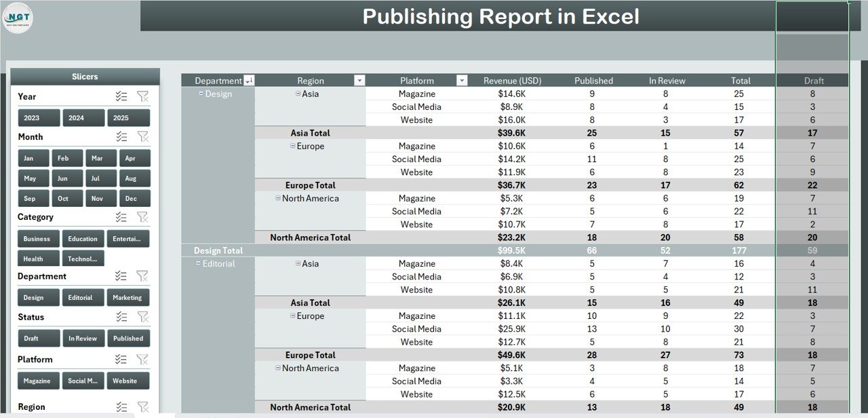Collapse Europe region under Design
The height and width of the screenshot is (418, 868).
coord(293,146)
